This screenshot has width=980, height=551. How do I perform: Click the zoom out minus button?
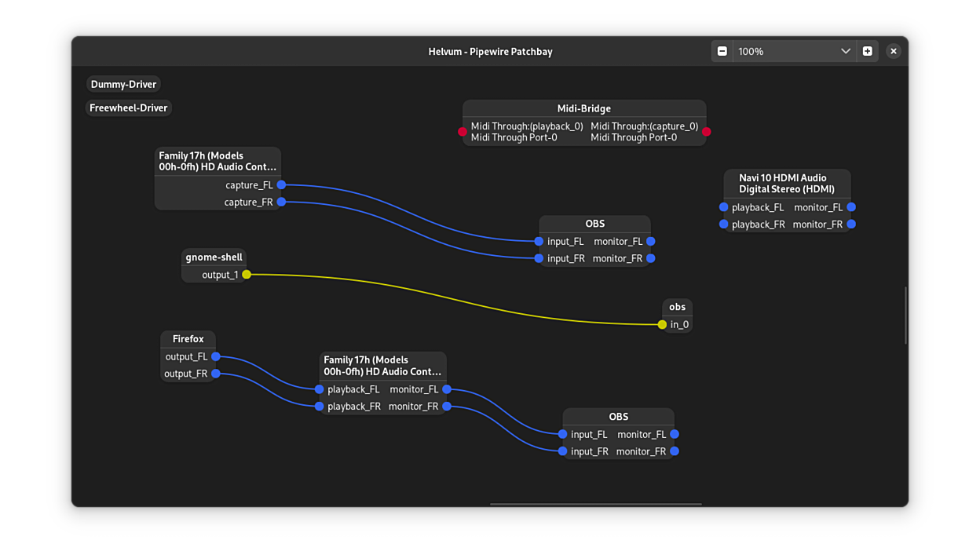pyautogui.click(x=722, y=51)
